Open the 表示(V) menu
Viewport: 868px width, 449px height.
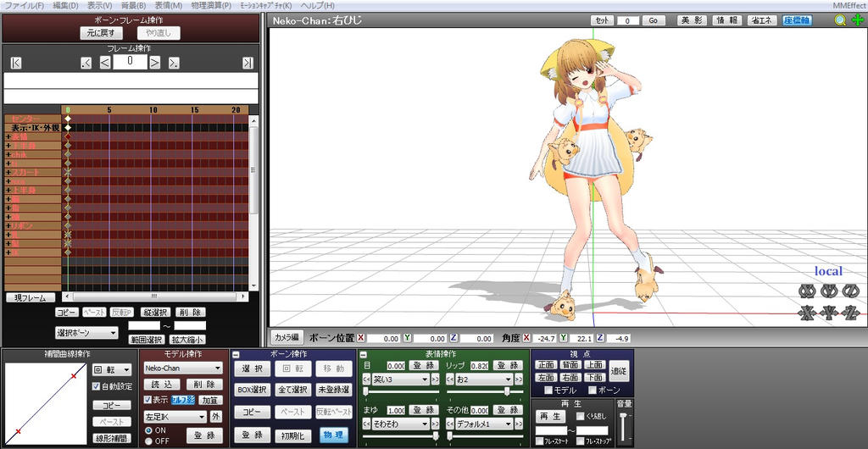[100, 6]
